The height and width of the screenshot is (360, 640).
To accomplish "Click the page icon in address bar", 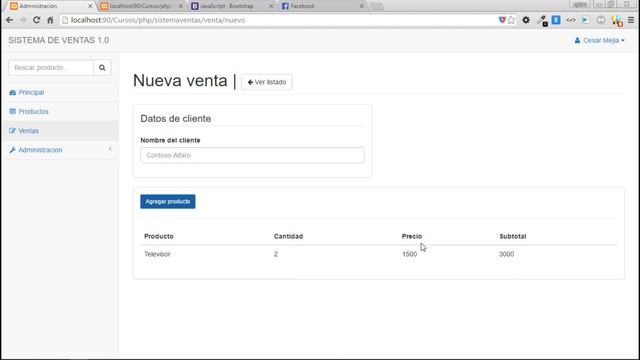I will point(65,20).
